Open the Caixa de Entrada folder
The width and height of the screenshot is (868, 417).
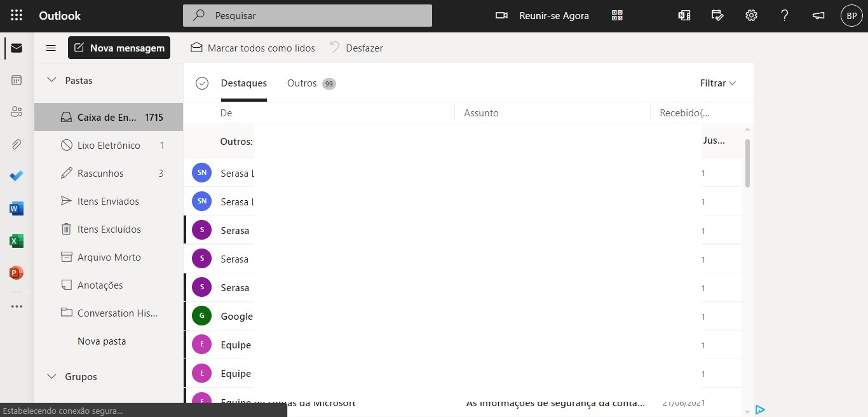[109, 117]
